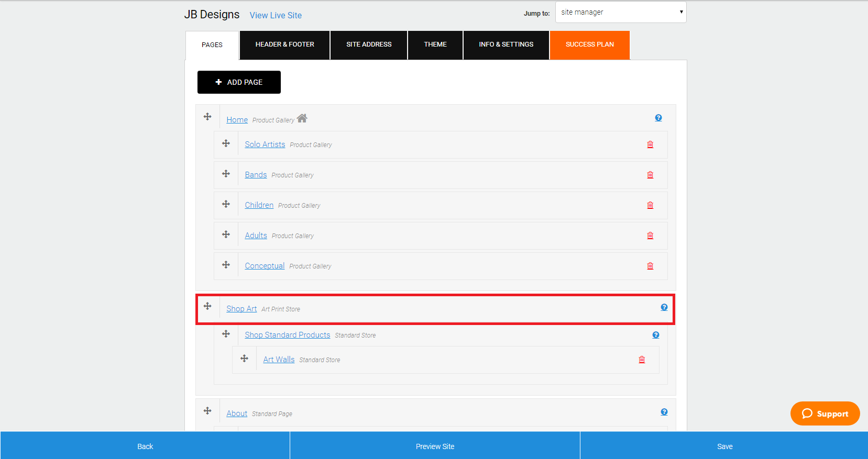Open the Conceptual page link
The width and height of the screenshot is (868, 459).
(265, 266)
